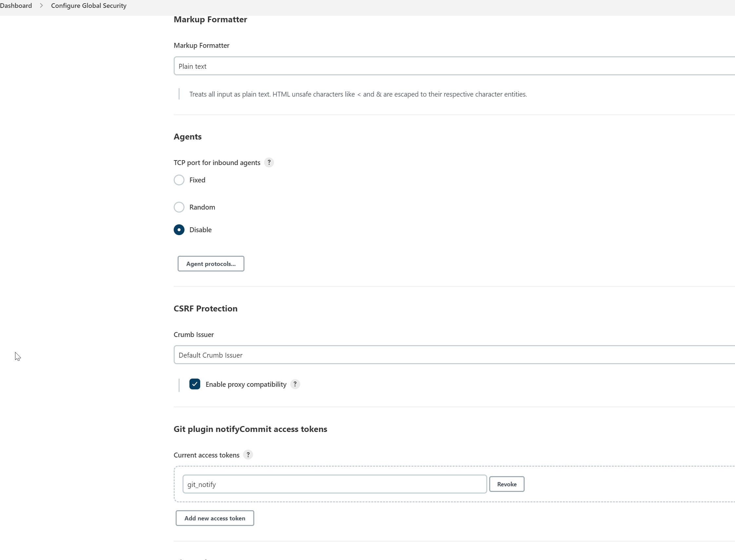Screen dimensions: 735x560
Task: Click Add new access token button
Action: pyautogui.click(x=215, y=518)
